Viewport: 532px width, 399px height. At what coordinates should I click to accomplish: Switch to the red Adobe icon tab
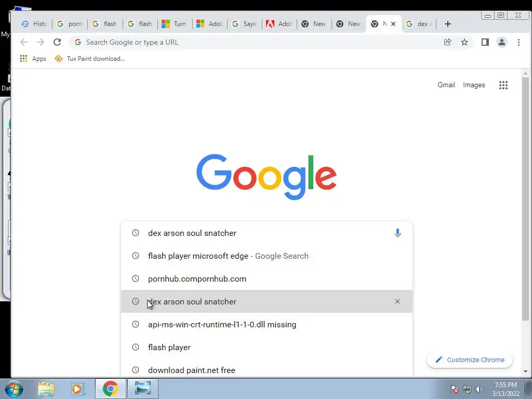[x=279, y=24]
